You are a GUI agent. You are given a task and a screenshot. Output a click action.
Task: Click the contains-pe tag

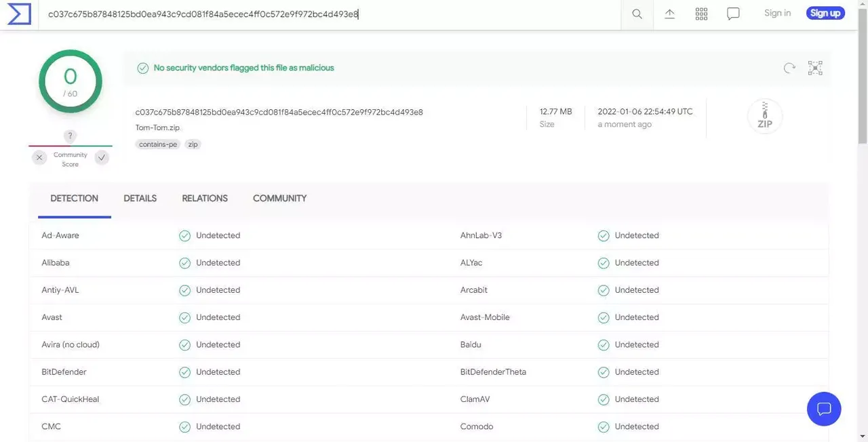click(158, 144)
